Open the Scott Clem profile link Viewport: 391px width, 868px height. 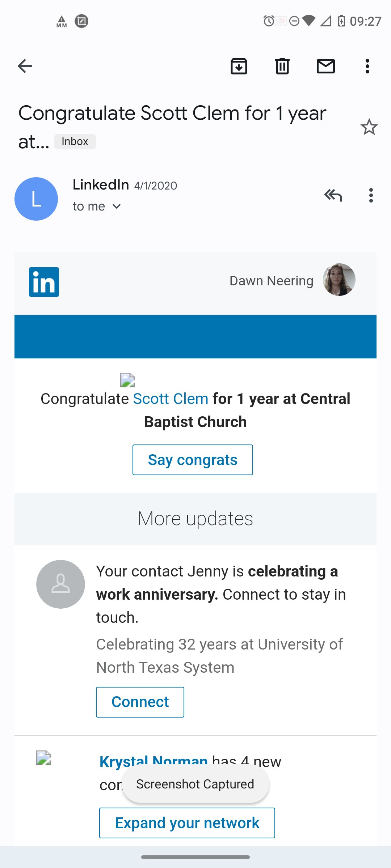(x=171, y=399)
